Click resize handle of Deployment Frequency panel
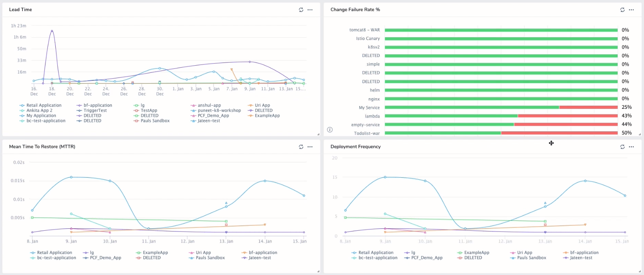The image size is (644, 275). [640, 271]
